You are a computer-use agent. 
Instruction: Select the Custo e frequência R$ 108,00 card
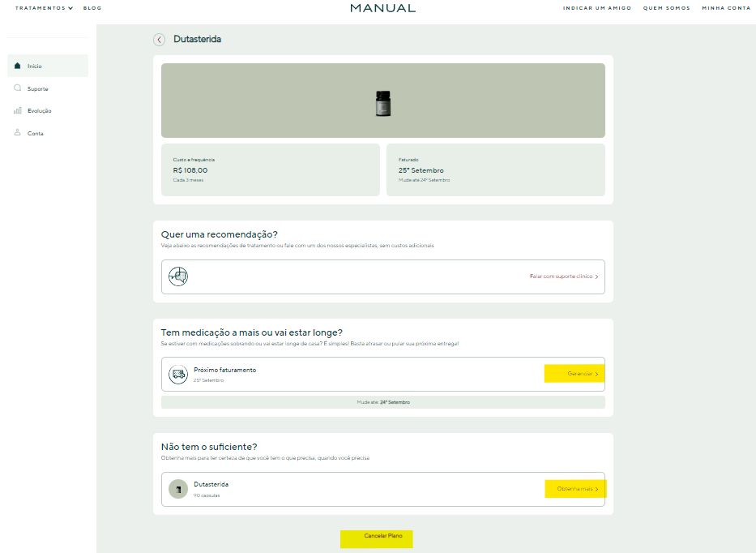point(271,169)
